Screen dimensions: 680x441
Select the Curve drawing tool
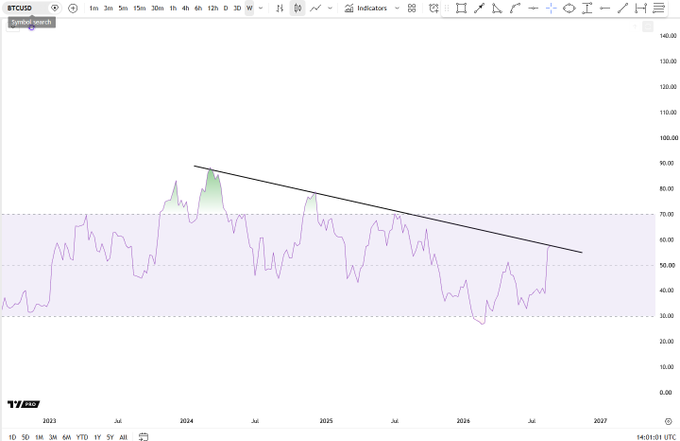pos(515,8)
